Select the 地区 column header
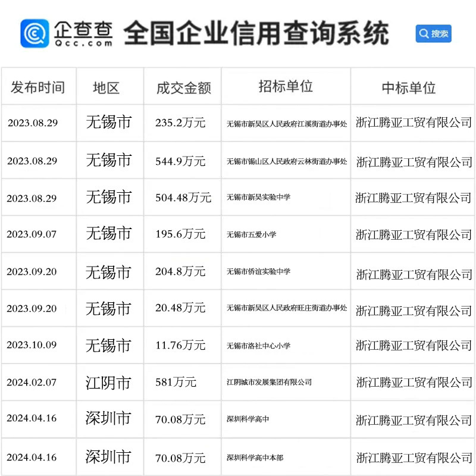This screenshot has width=476, height=476. pyautogui.click(x=107, y=87)
